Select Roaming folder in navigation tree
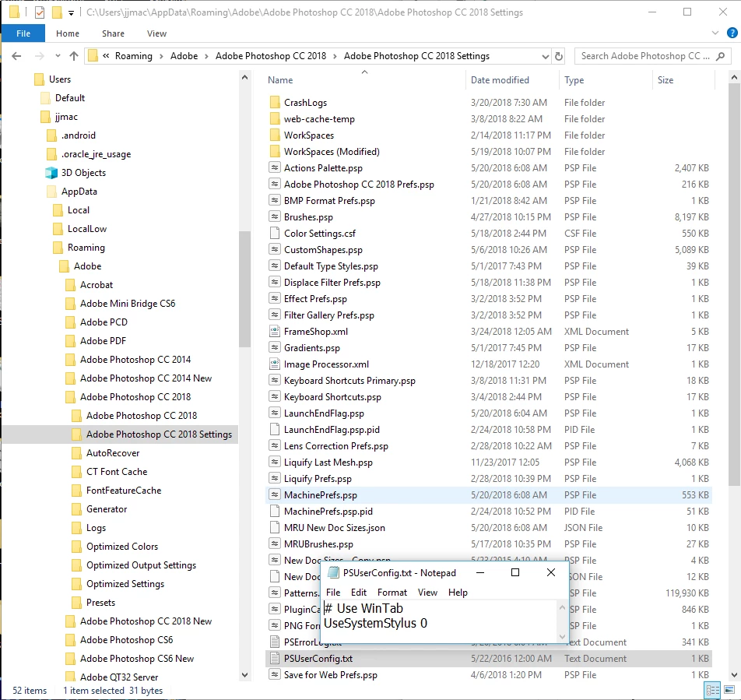741x700 pixels. [x=86, y=248]
